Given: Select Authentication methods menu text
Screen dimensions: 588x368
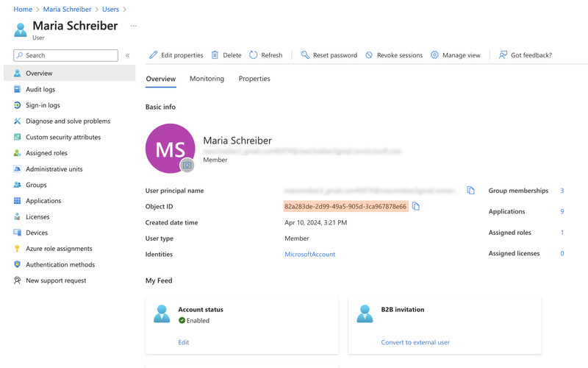Looking at the screenshot, I should [x=60, y=264].
